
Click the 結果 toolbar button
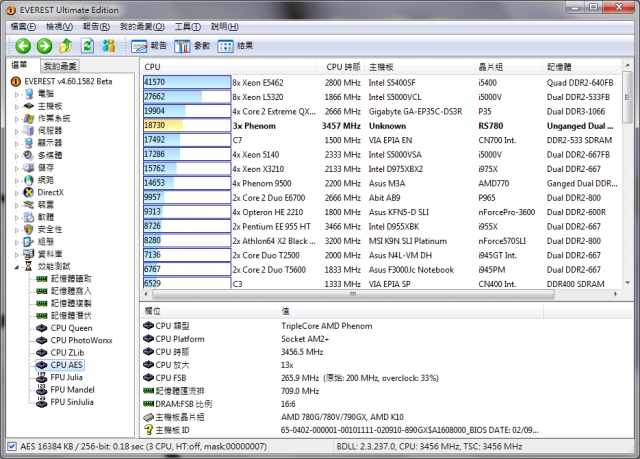click(x=236, y=46)
